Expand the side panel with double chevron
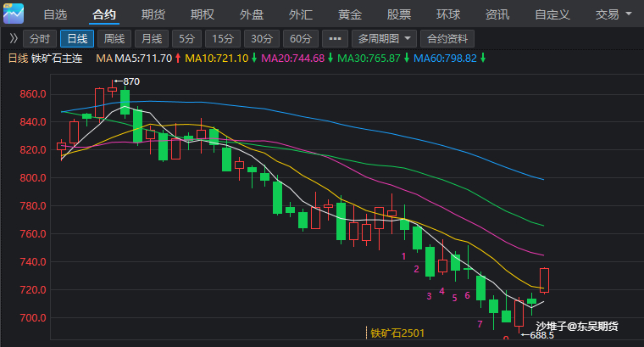The width and height of the screenshot is (644, 347). (x=14, y=39)
